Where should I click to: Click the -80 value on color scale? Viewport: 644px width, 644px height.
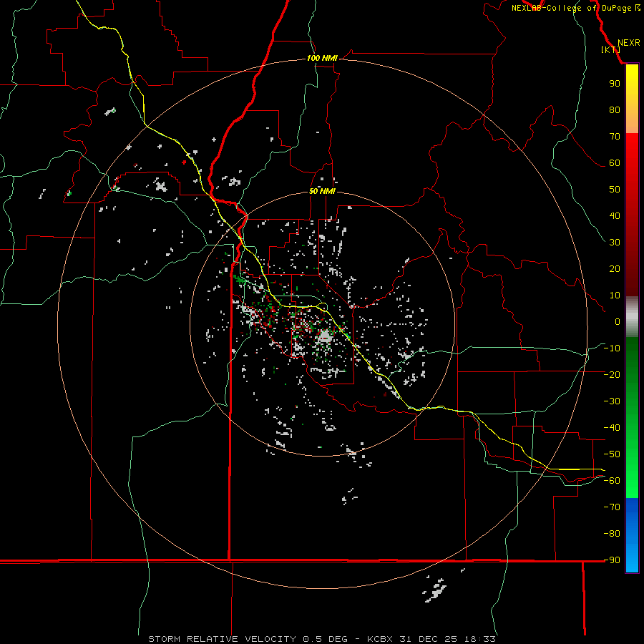612,534
